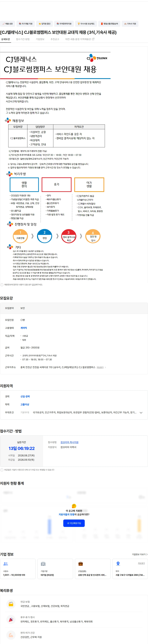Click the 잡코리아 즉시지원 link
Screen dimensions: 148x644
[x=70, y=442]
